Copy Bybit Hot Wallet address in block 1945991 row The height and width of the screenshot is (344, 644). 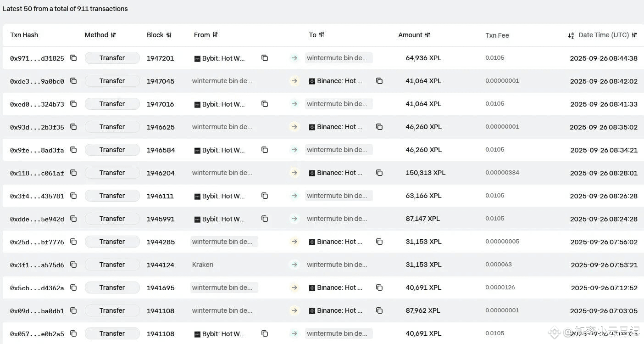coord(265,219)
